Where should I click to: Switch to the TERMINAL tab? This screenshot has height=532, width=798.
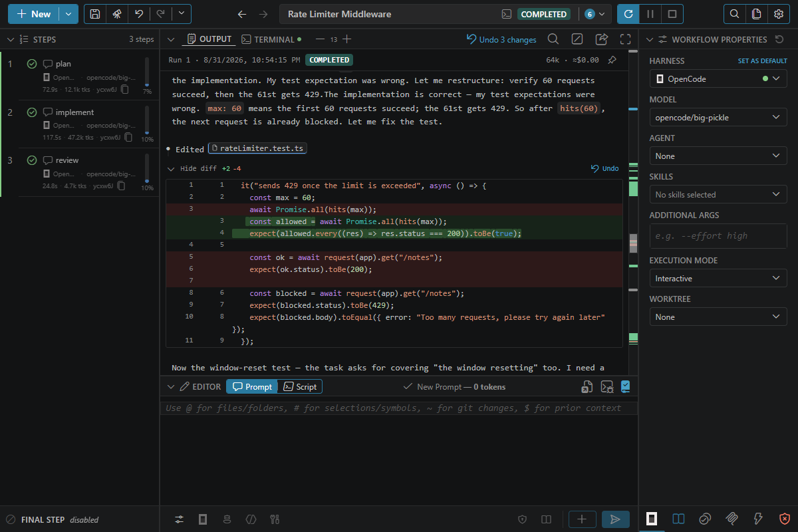(x=271, y=39)
